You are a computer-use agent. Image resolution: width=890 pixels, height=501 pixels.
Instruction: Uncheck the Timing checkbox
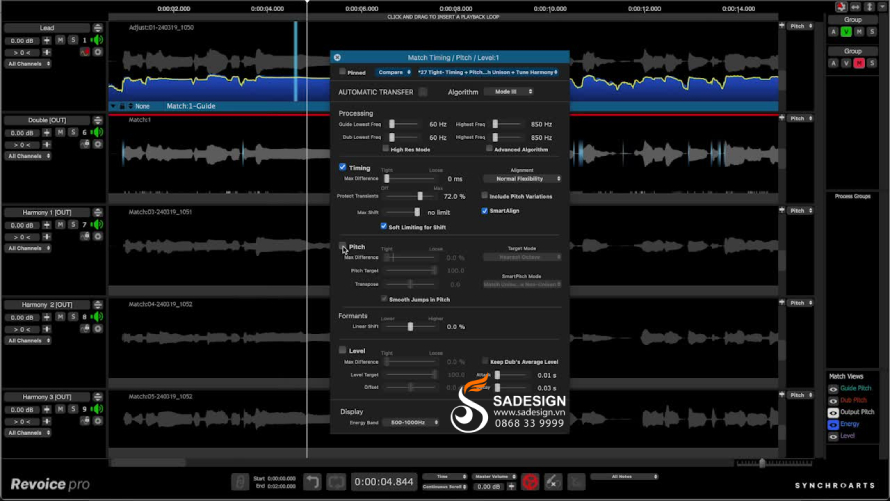tap(342, 167)
